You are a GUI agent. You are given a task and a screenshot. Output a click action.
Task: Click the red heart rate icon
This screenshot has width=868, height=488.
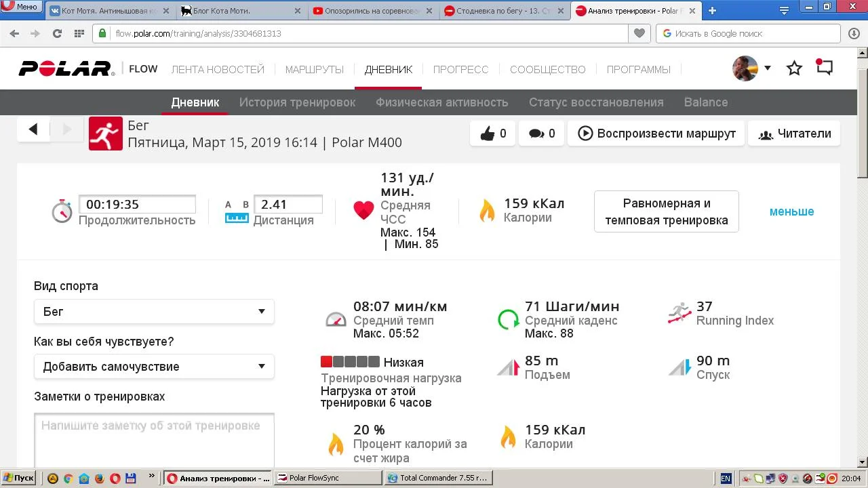point(363,210)
